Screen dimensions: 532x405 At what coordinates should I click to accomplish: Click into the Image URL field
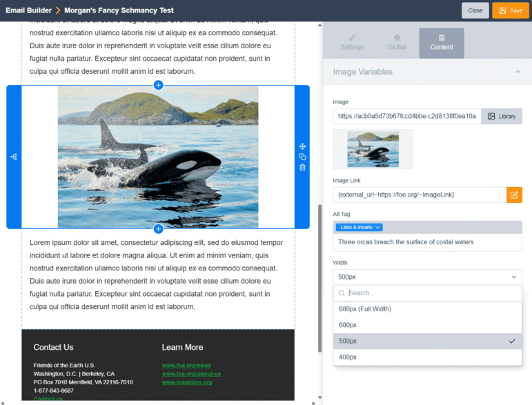407,117
